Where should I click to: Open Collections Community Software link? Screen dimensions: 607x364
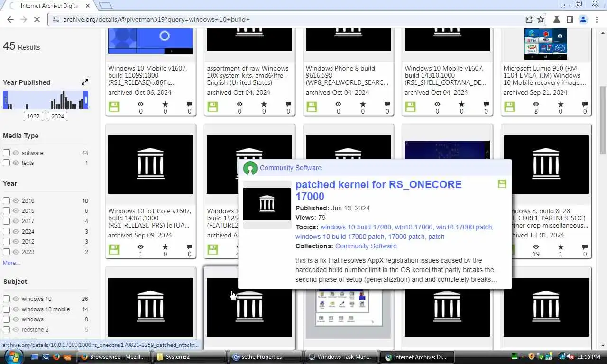point(366,246)
